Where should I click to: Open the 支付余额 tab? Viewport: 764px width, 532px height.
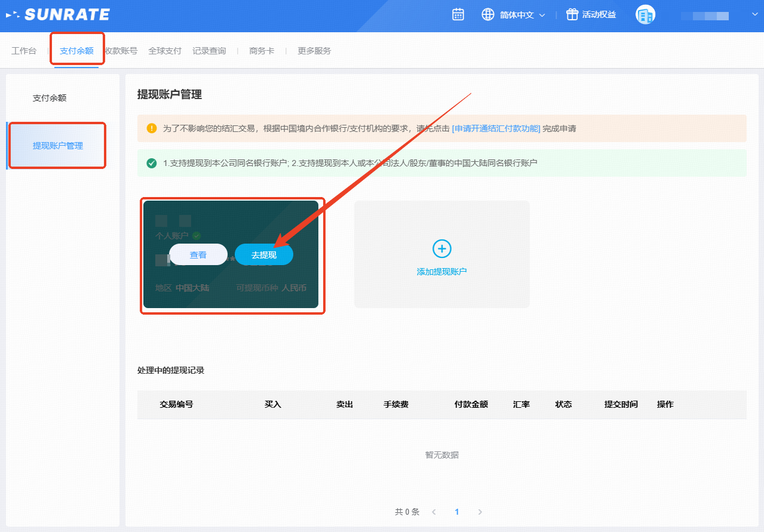[x=76, y=51]
